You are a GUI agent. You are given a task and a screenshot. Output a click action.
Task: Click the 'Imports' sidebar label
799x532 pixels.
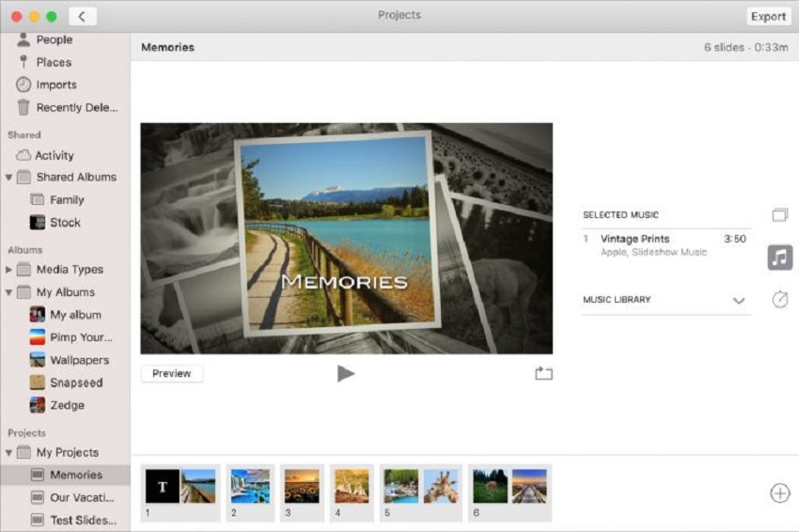pyautogui.click(x=56, y=86)
